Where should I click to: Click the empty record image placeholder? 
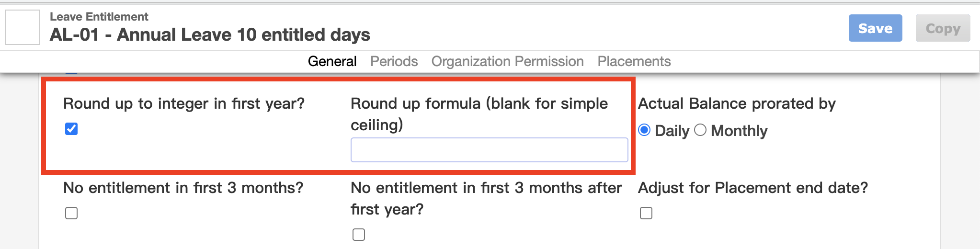point(23,27)
